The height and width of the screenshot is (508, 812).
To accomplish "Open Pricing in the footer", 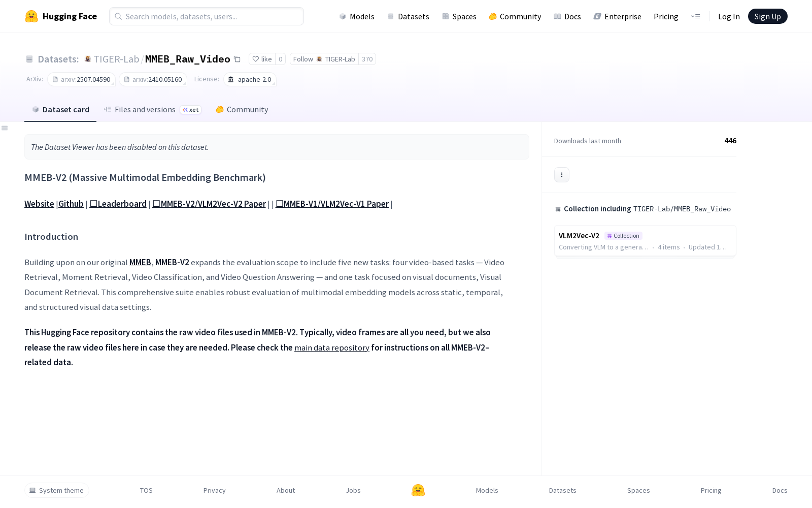I will [x=711, y=490].
